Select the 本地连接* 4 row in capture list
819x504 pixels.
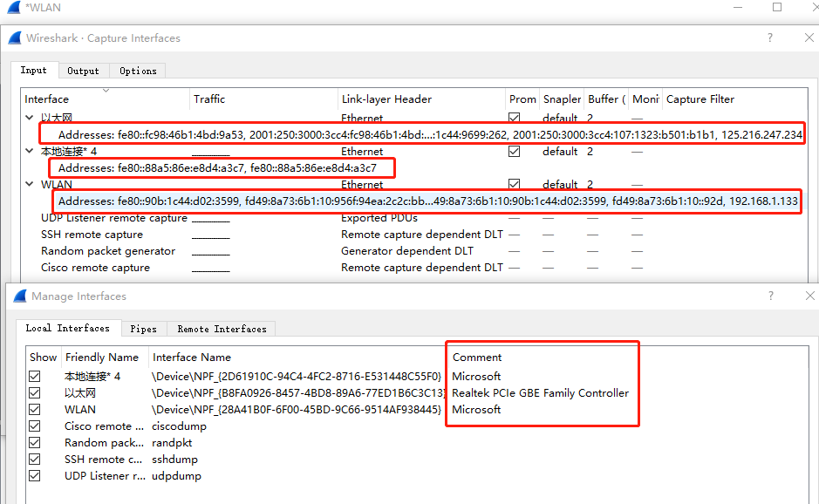click(413, 152)
